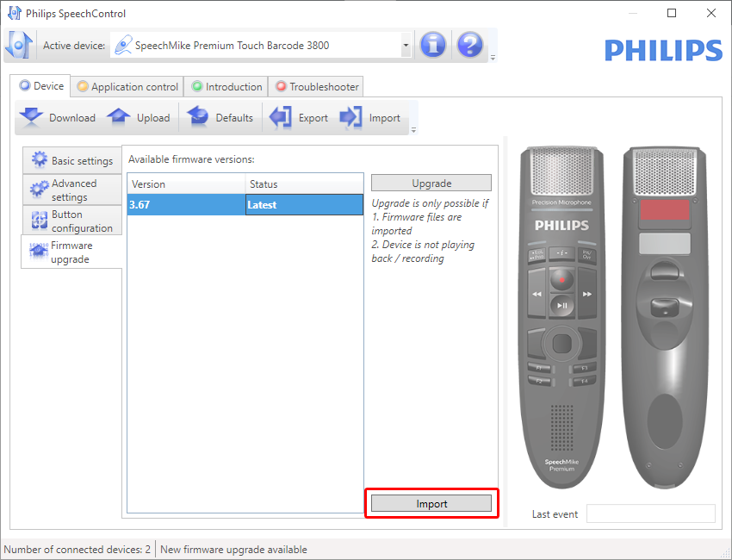Click the Basic settings gear icon
This screenshot has width=732, height=560.
[40, 159]
